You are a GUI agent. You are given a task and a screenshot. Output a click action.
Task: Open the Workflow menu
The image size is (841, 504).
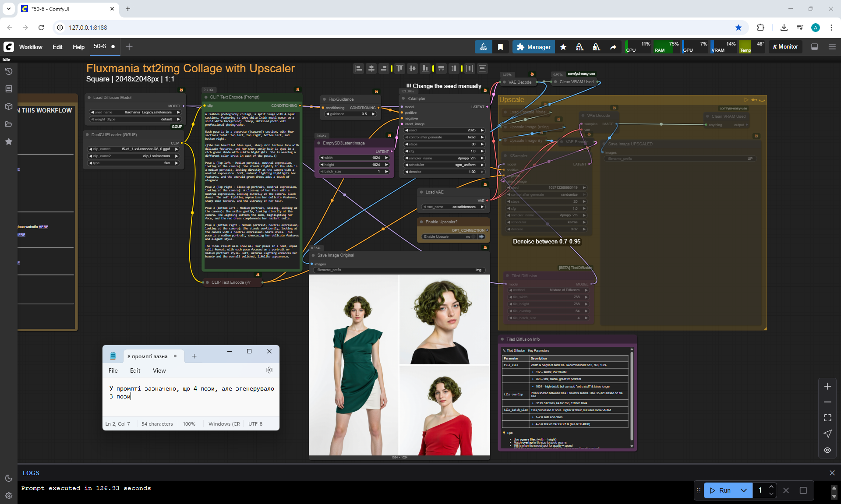click(x=31, y=47)
